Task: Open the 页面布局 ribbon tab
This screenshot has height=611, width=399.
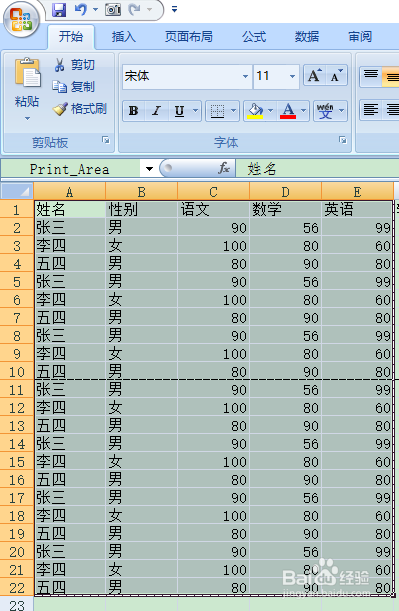Action: pos(189,37)
